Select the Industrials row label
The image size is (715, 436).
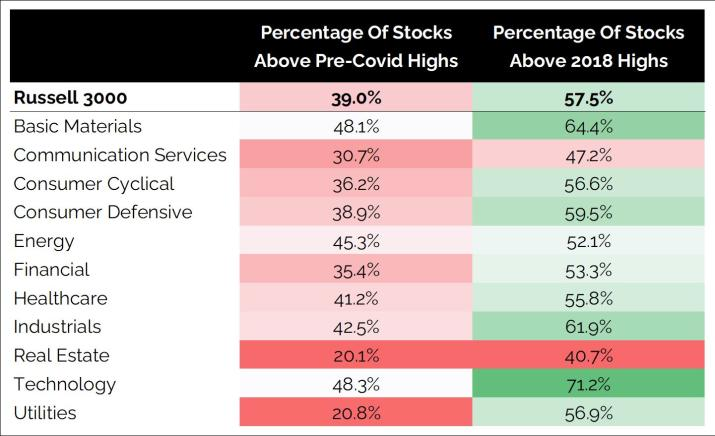pos(57,327)
